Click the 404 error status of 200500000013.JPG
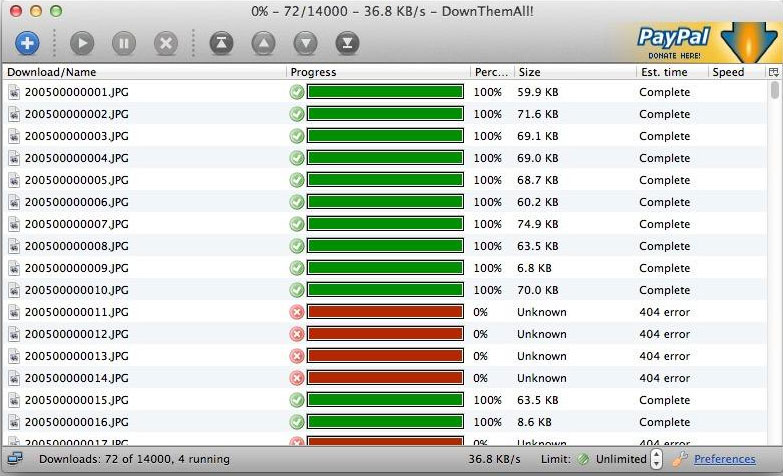Screen dimensions: 783x476 (x=664, y=356)
